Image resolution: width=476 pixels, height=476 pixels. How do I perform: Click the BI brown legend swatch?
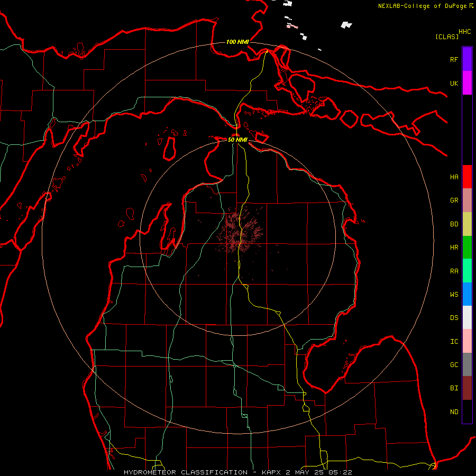pyautogui.click(x=467, y=388)
